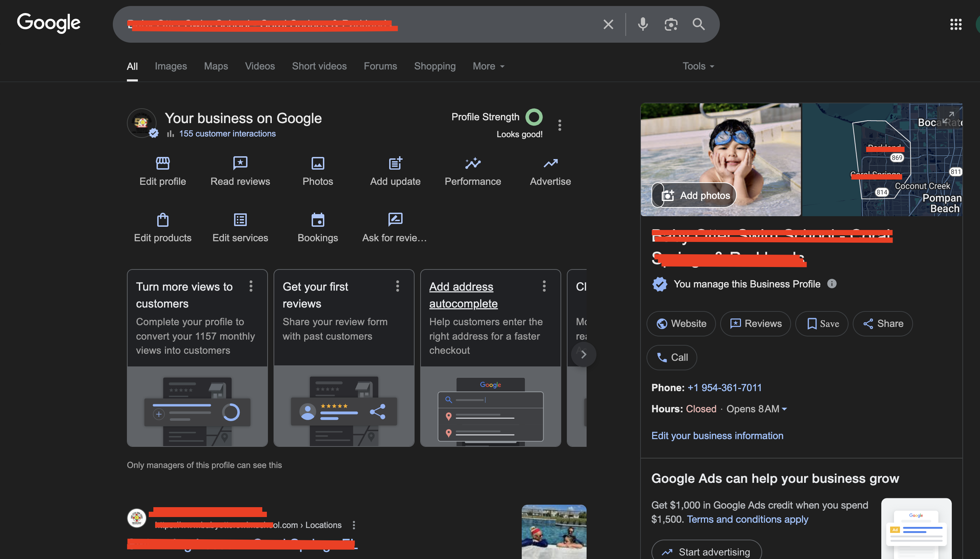Start voice search with the microphone icon
980x559 pixels.
pyautogui.click(x=643, y=24)
